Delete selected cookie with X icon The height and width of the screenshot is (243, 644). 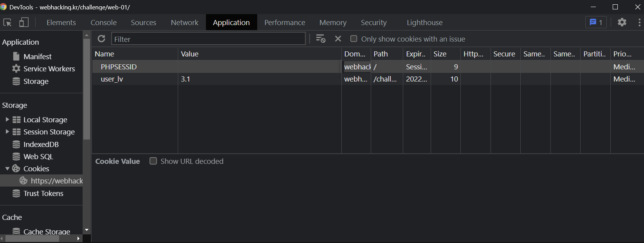pyautogui.click(x=338, y=38)
